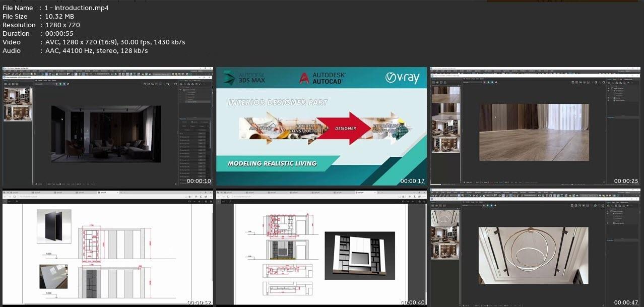The width and height of the screenshot is (644, 307).
Task: Toggle the green channel in the 00:00:10 frame
Action: (61, 84)
